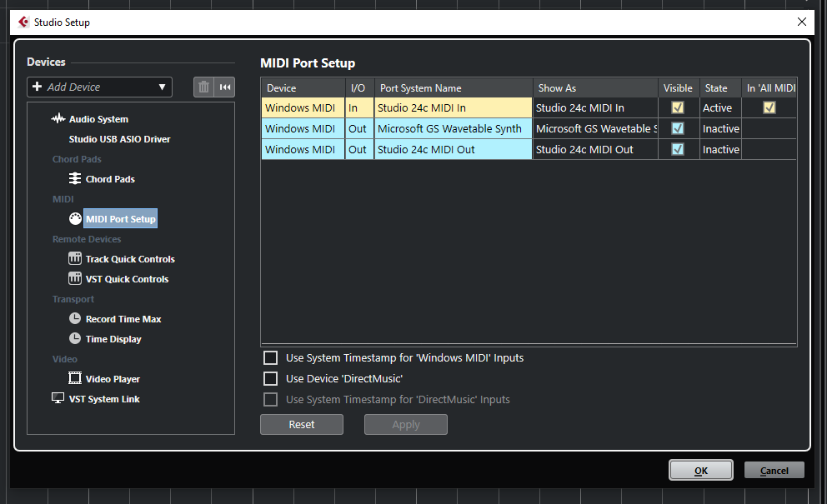The image size is (827, 504).
Task: Close the Studio Setup dialog
Action: 802,22
